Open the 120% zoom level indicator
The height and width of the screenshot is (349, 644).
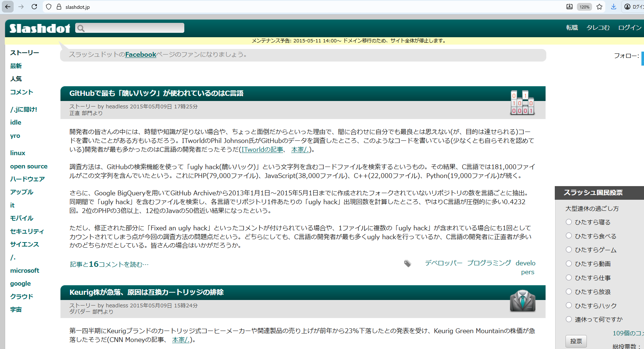[584, 7]
